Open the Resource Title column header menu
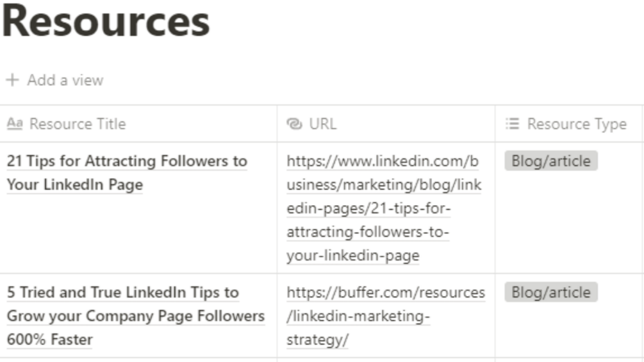The image size is (644, 362). pos(78,124)
